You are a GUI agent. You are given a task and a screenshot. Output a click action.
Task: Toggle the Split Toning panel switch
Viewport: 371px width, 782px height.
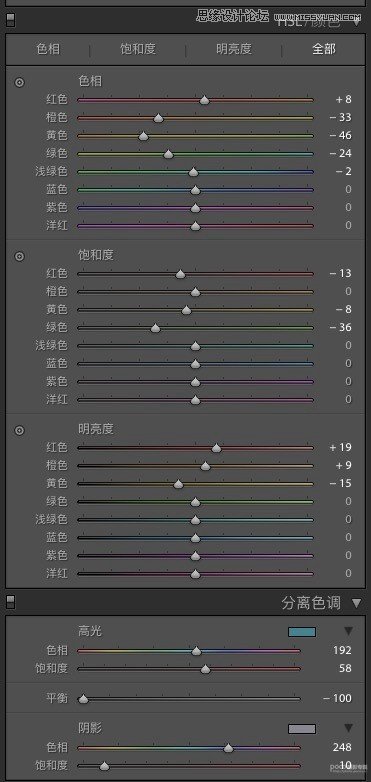click(x=10, y=602)
